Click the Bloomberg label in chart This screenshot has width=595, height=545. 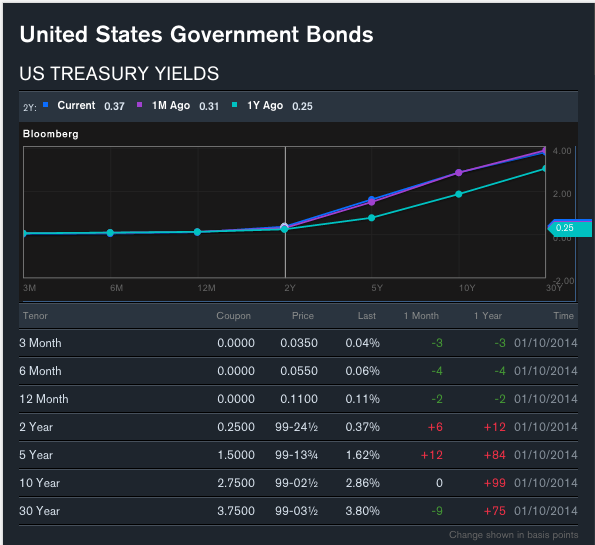tap(50, 134)
